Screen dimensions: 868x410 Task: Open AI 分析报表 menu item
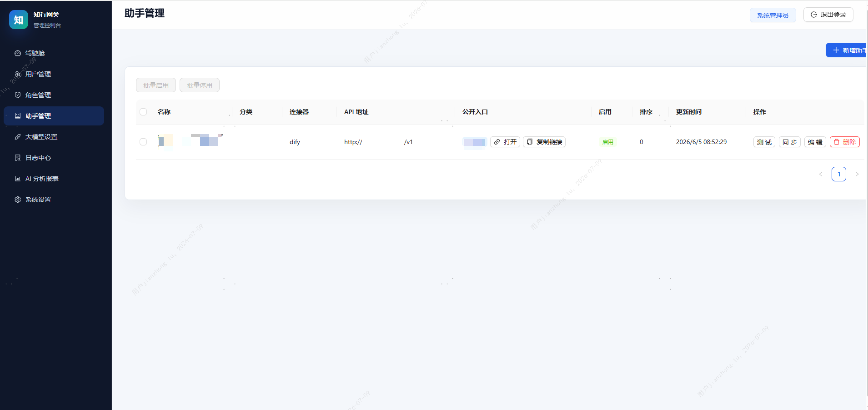[54, 179]
